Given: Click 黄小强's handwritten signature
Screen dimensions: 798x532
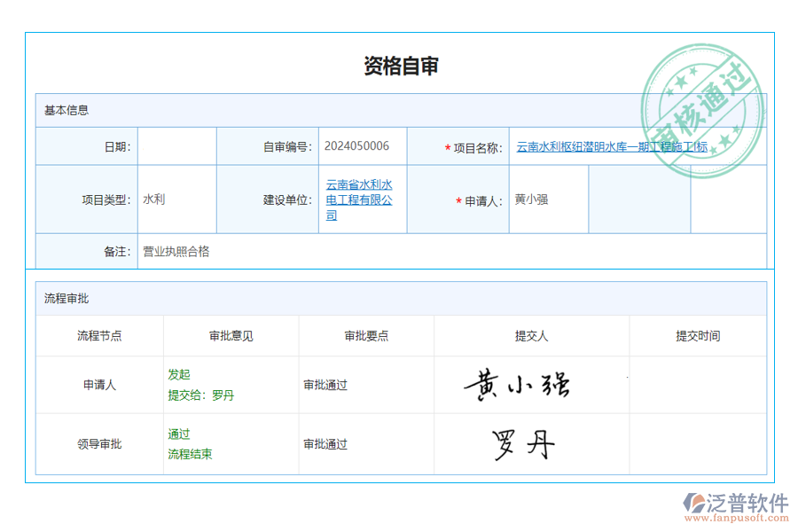Looking at the screenshot, I should click(517, 384).
